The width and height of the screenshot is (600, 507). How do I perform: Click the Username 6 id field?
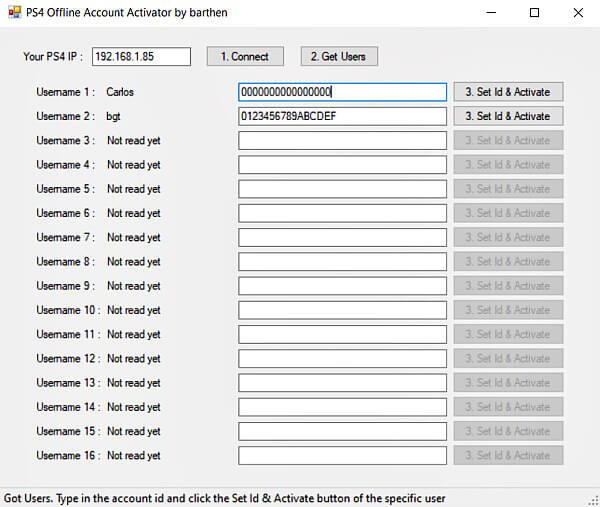[x=342, y=213]
